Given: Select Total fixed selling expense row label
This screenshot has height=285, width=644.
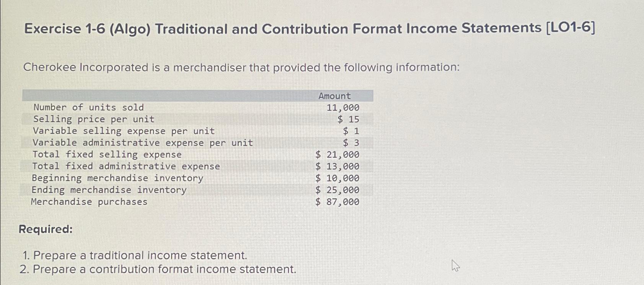Looking at the screenshot, I should click(107, 154).
